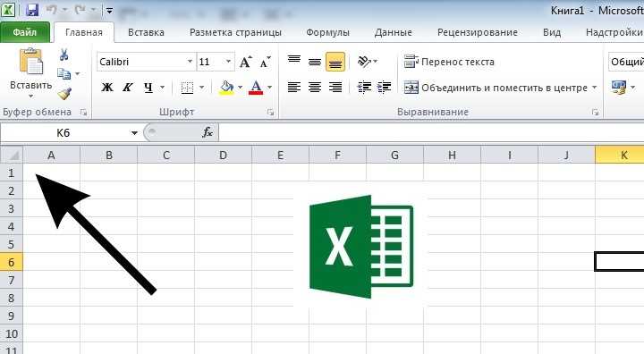Image resolution: width=644 pixels, height=354 pixels.
Task: Align text right
Action: 335,87
